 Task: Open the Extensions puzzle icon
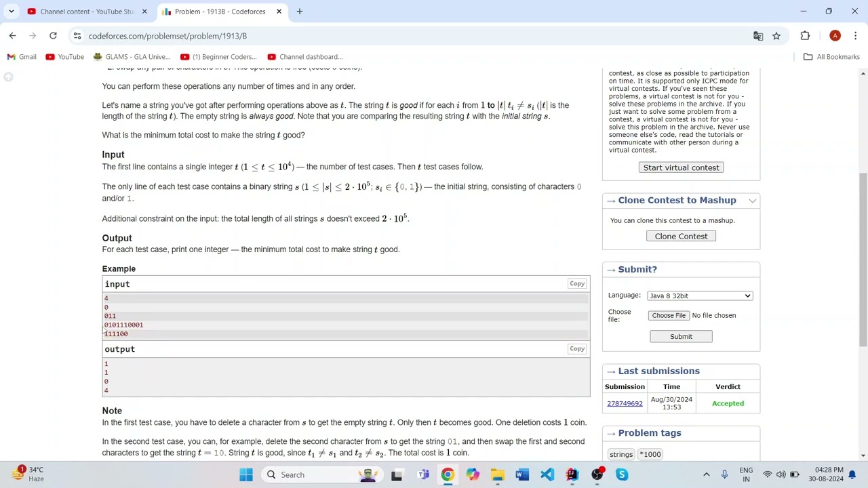(x=805, y=36)
